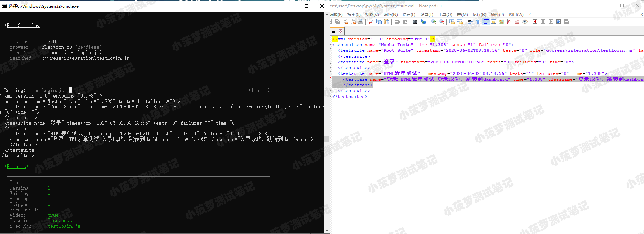Close the result.xml tab with its X

[x=341, y=31]
